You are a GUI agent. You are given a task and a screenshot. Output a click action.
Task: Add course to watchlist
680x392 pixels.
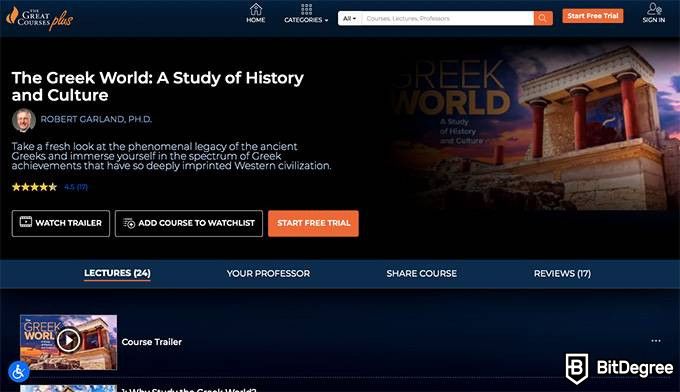pos(189,223)
